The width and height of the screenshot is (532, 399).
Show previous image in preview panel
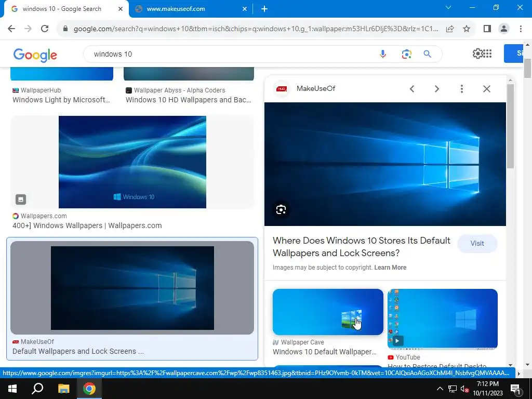pyautogui.click(x=412, y=89)
